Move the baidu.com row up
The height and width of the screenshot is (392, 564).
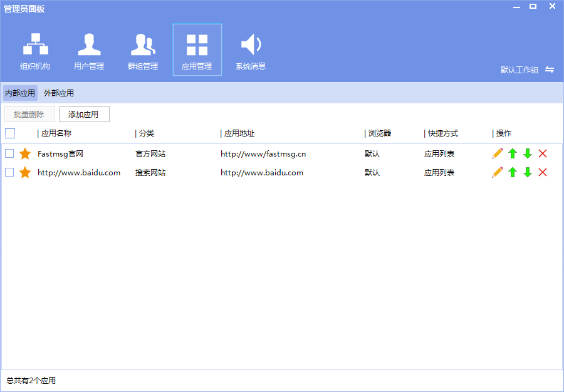coord(513,172)
